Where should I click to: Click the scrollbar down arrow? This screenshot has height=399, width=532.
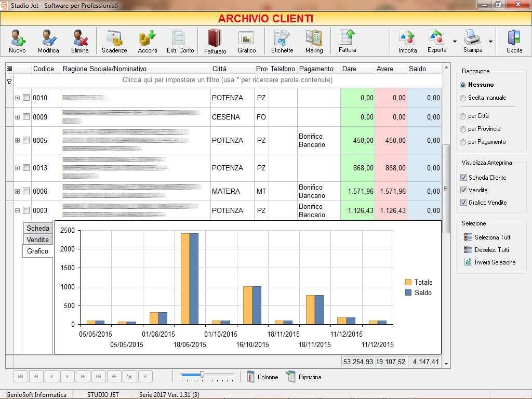click(446, 364)
